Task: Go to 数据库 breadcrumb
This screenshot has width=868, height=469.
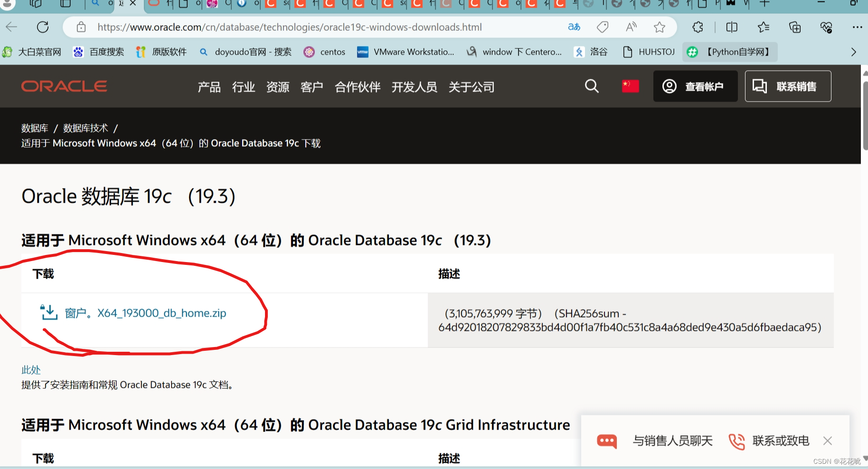Action: [x=35, y=128]
